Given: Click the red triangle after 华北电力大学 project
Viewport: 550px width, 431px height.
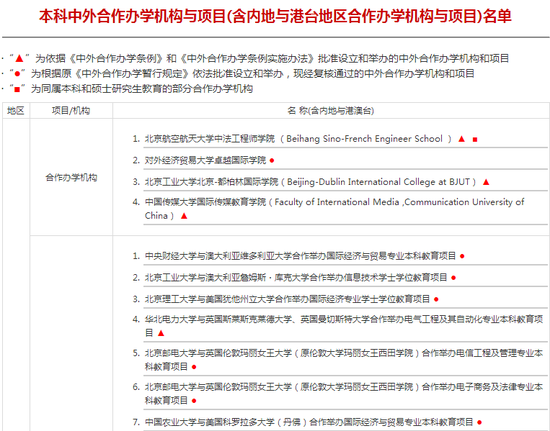Looking at the screenshot, I should coord(161,333).
